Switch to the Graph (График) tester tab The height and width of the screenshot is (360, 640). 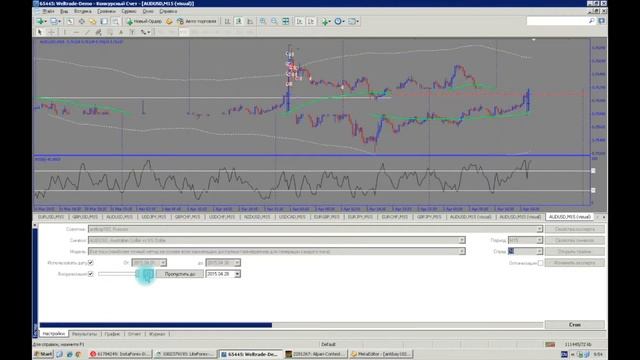tap(112, 334)
